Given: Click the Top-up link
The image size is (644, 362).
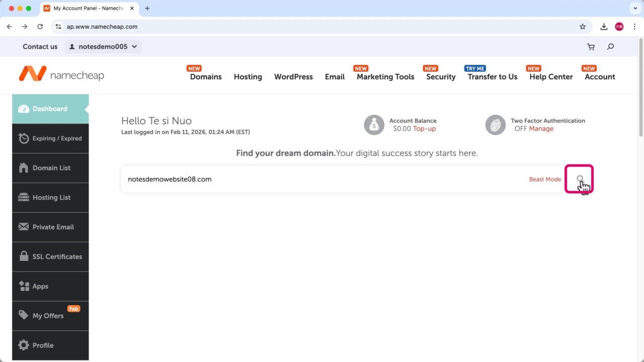Looking at the screenshot, I should pos(424,129).
